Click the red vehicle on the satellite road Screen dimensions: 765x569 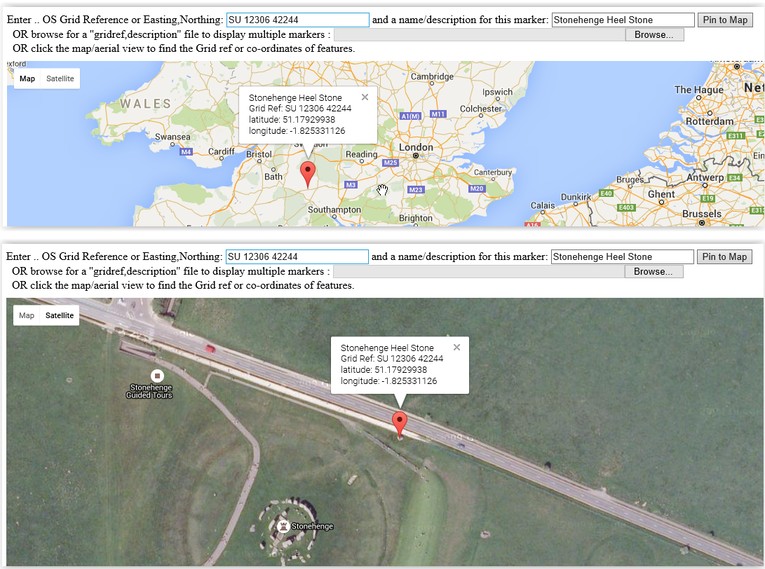210,348
